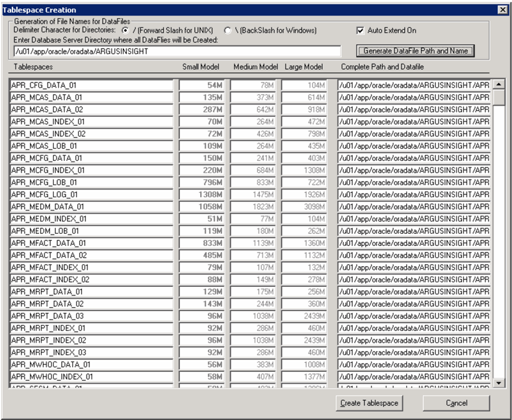Select the APR_MFACT_DATA_01 tablespace name field
Screen dimensions: 512x420
(92, 243)
